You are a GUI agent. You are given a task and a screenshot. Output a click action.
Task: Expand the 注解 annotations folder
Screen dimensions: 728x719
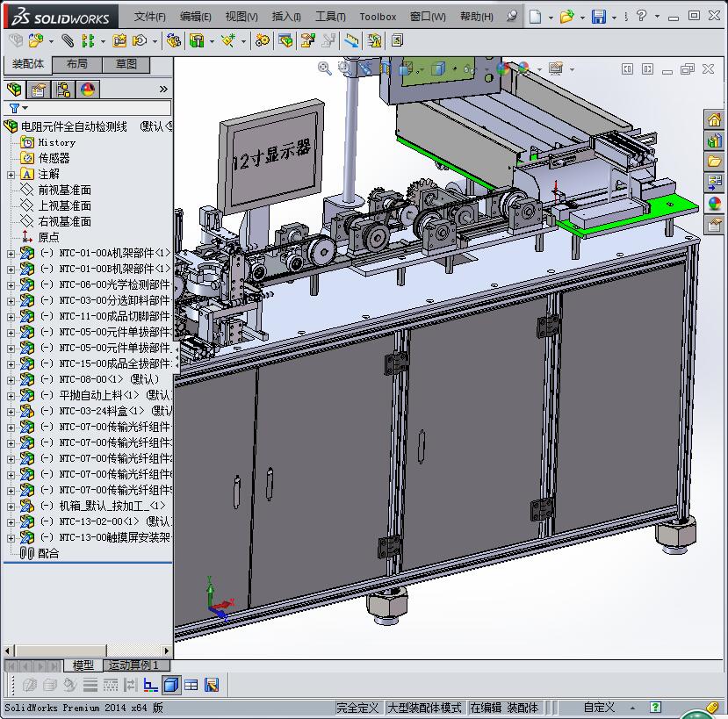click(11, 175)
